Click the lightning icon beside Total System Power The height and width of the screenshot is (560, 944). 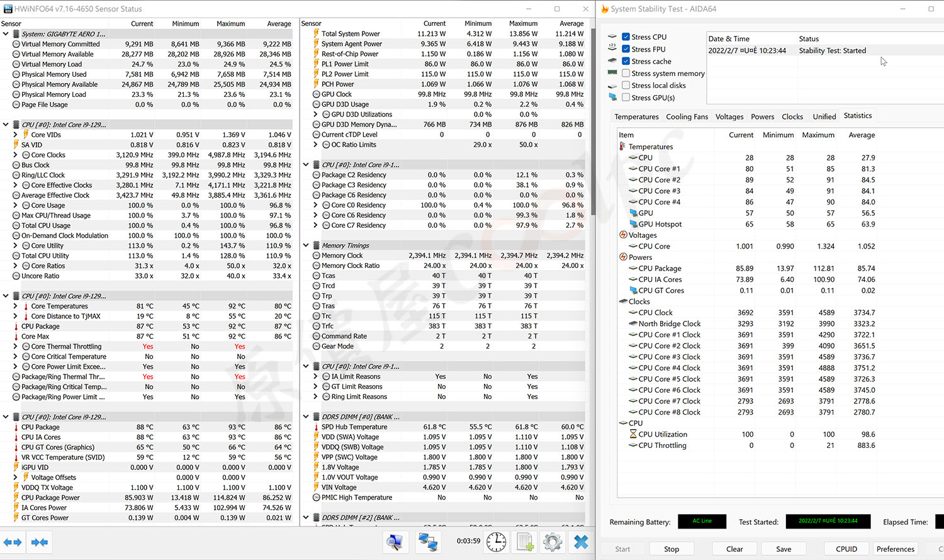coord(317,34)
